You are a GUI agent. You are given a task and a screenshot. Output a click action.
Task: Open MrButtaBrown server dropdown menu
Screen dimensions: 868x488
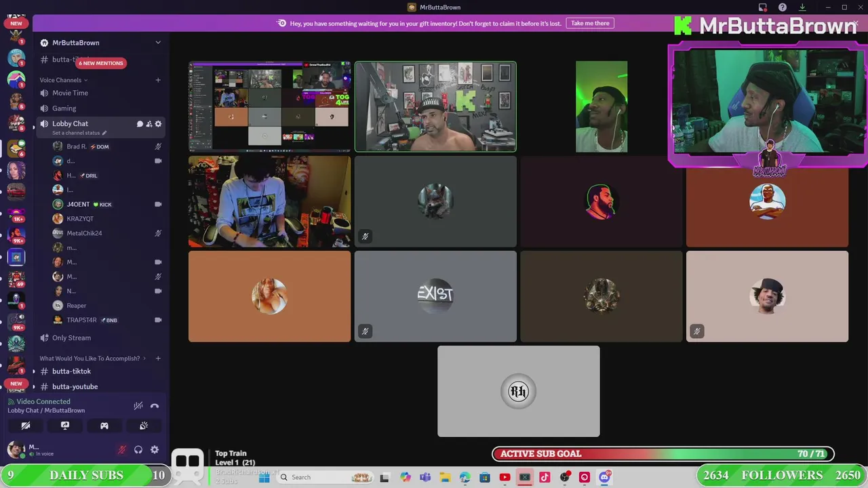[x=158, y=43]
